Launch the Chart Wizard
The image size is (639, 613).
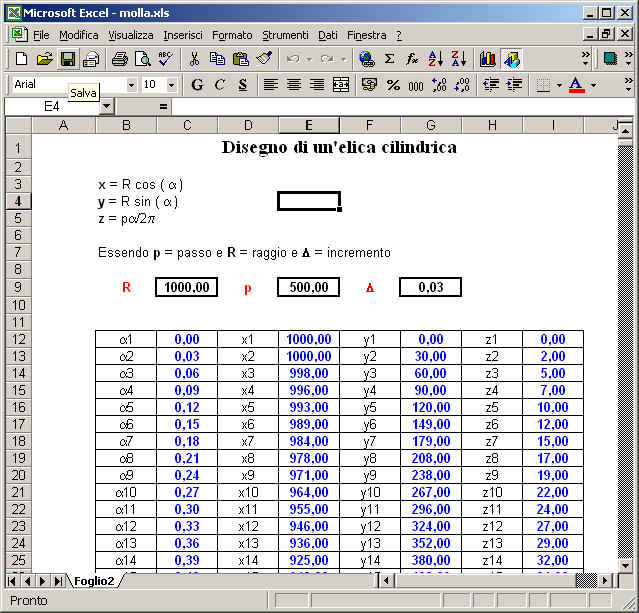click(487, 59)
